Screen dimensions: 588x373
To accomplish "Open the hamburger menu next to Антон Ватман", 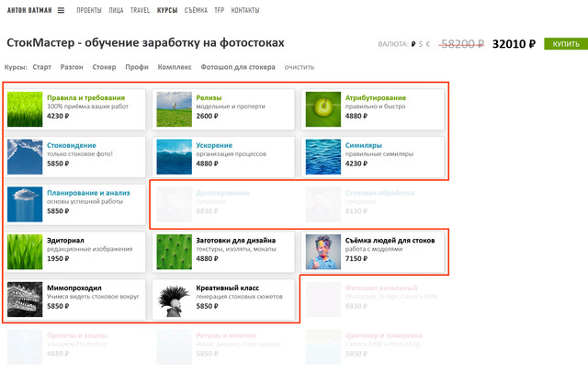I will [x=61, y=10].
